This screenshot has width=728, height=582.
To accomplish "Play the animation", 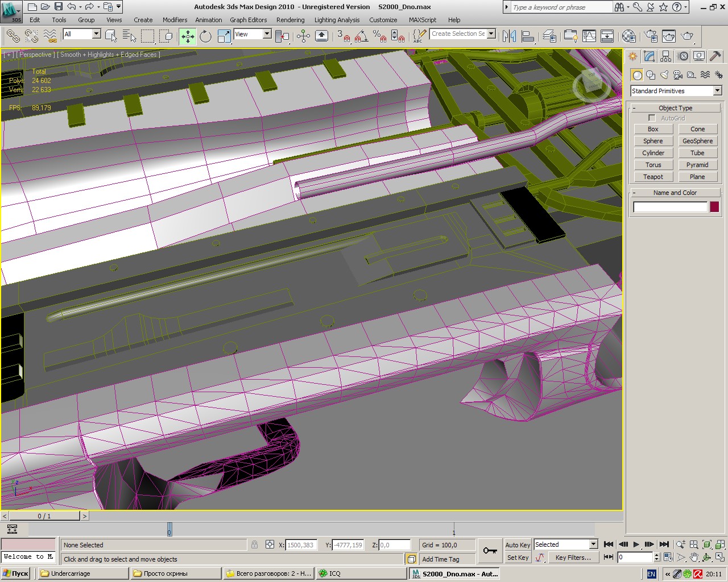I will coord(636,544).
